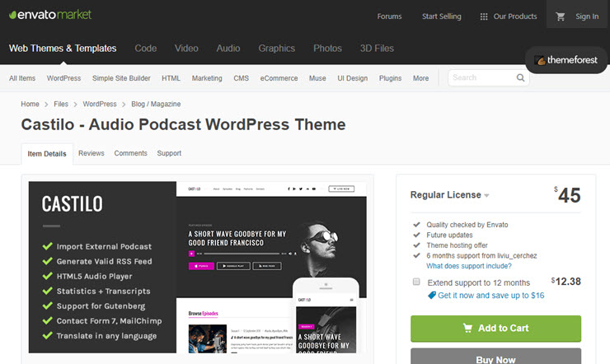Open the Forums link
This screenshot has height=364, width=610.
point(389,16)
